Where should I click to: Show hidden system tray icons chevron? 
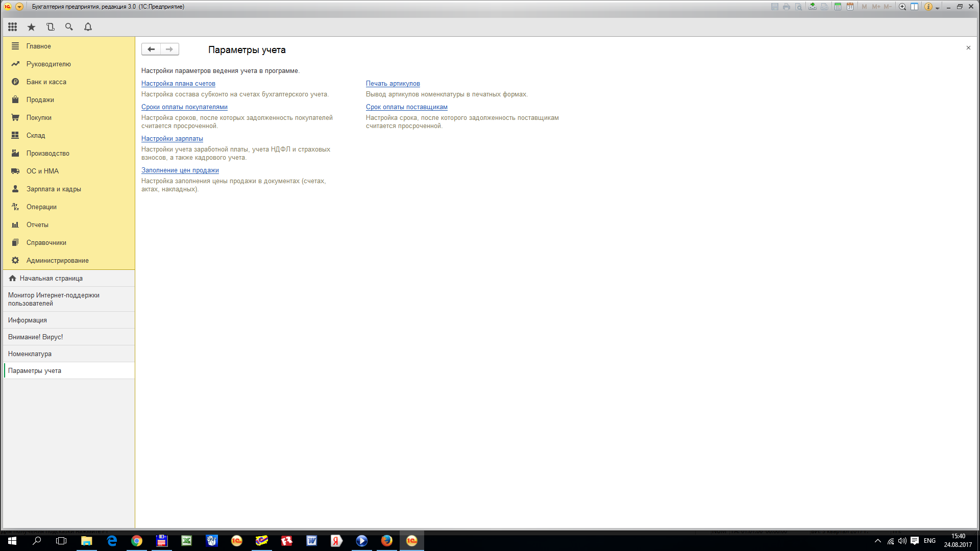[x=877, y=541]
